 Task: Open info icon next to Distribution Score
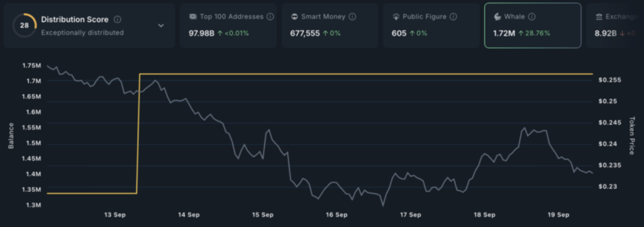point(118,19)
